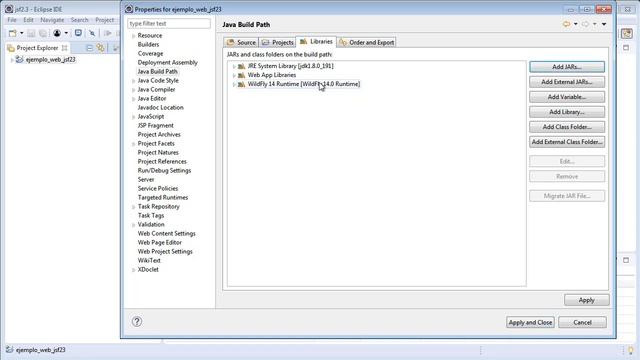This screenshot has width=640, height=360.
Task: Click the forward navigation arrow in dialog header
Action: coord(585,24)
